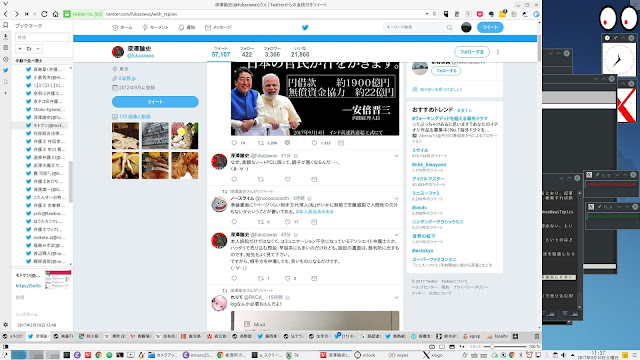Open the building photo thumbnail
The height and width of the screenshot is (360, 640).
click(x=155, y=136)
